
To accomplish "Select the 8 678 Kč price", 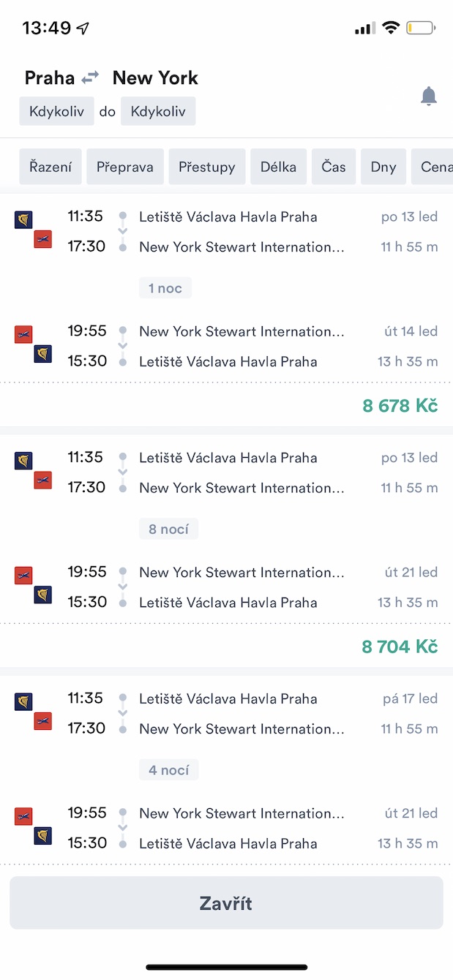I will [x=400, y=405].
